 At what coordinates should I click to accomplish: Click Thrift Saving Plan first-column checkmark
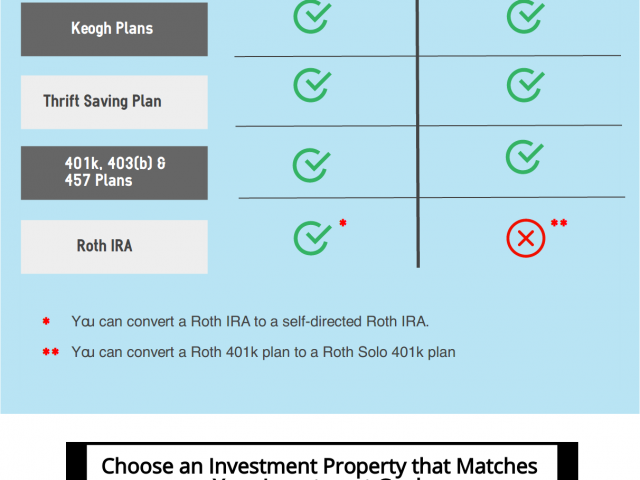pyautogui.click(x=312, y=85)
